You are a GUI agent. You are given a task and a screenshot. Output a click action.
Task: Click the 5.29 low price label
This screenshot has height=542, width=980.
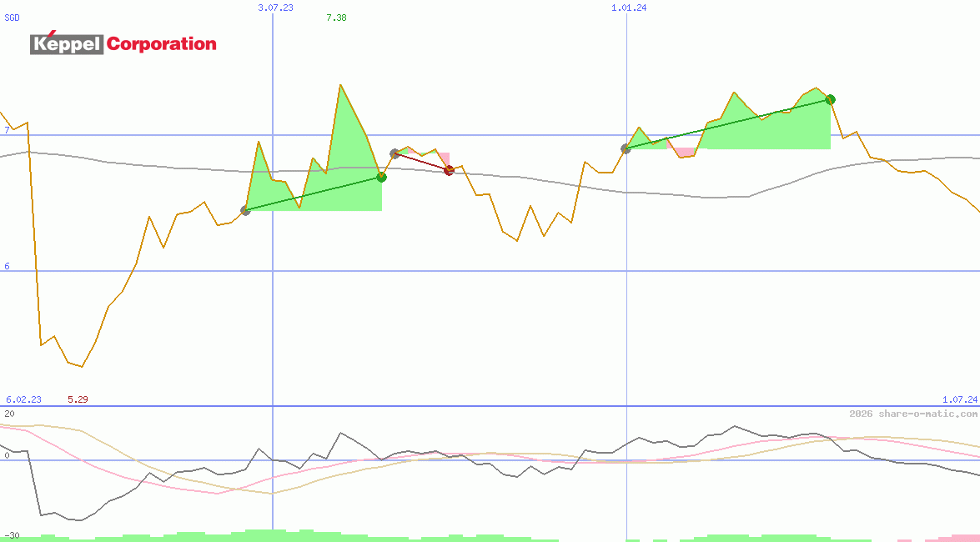click(x=77, y=399)
